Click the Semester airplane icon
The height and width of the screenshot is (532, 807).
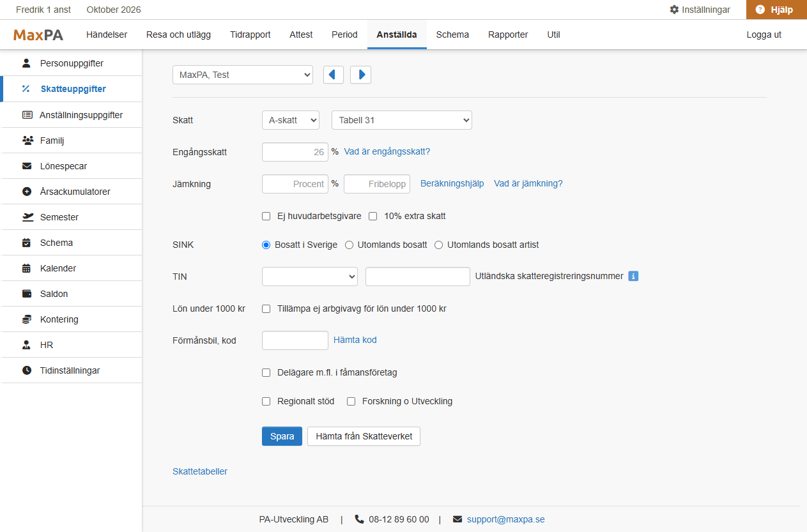pos(27,217)
